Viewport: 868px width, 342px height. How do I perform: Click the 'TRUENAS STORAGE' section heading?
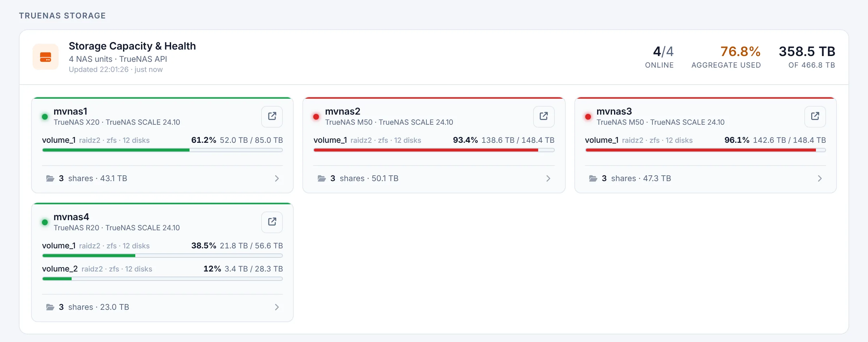coord(62,16)
